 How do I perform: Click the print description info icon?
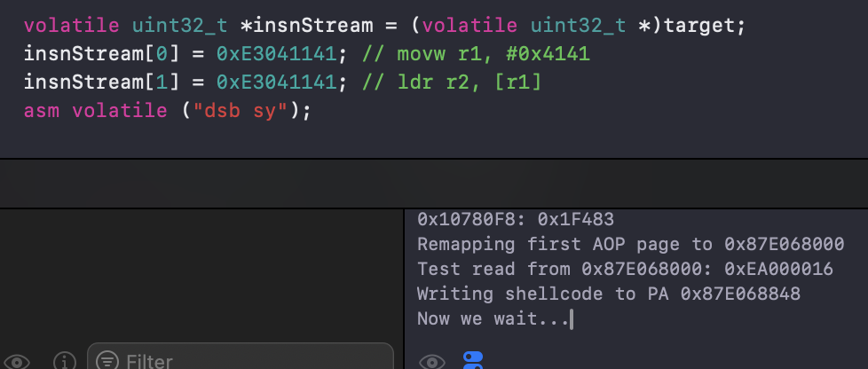coord(64,361)
